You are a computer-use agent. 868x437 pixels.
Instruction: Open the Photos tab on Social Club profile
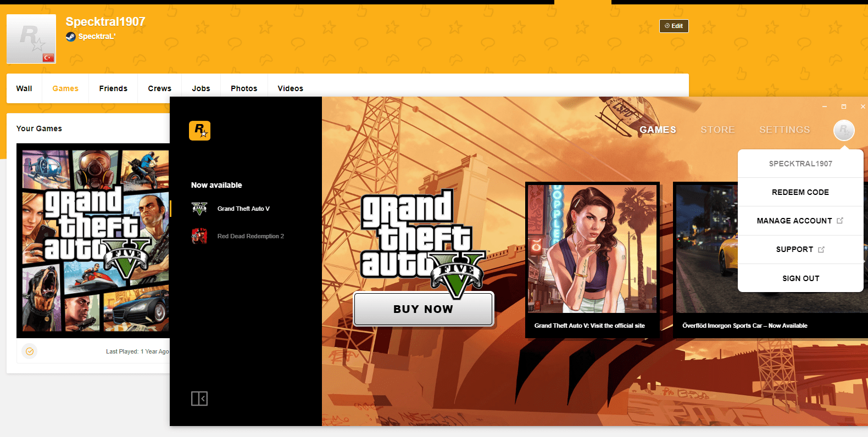tap(244, 88)
